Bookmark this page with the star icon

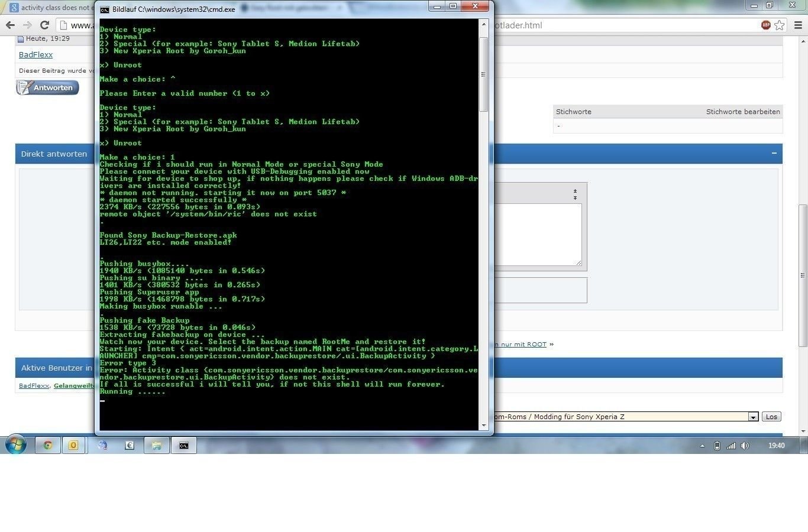pos(780,25)
